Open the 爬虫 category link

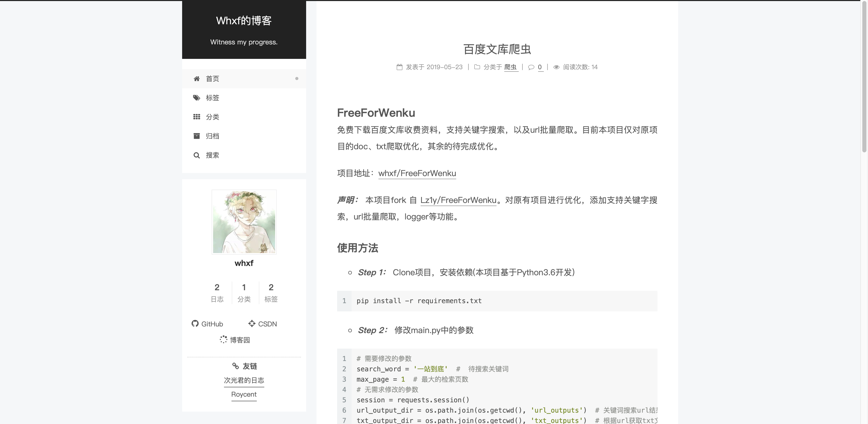[511, 67]
